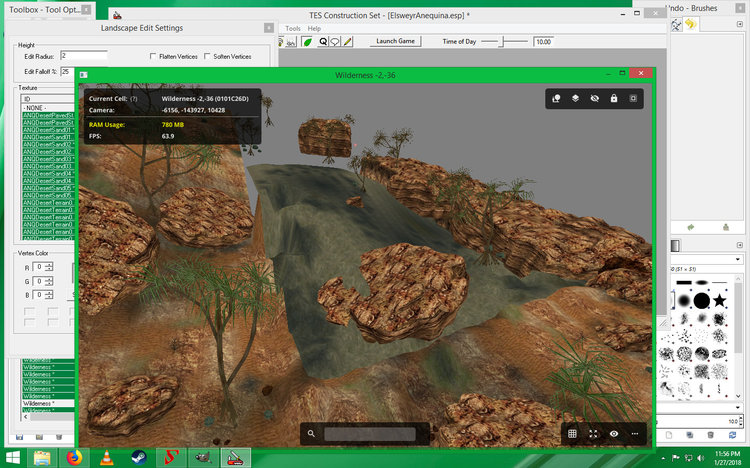Click the square frame icon in the viewport overlay
The height and width of the screenshot is (468, 750).
point(633,99)
